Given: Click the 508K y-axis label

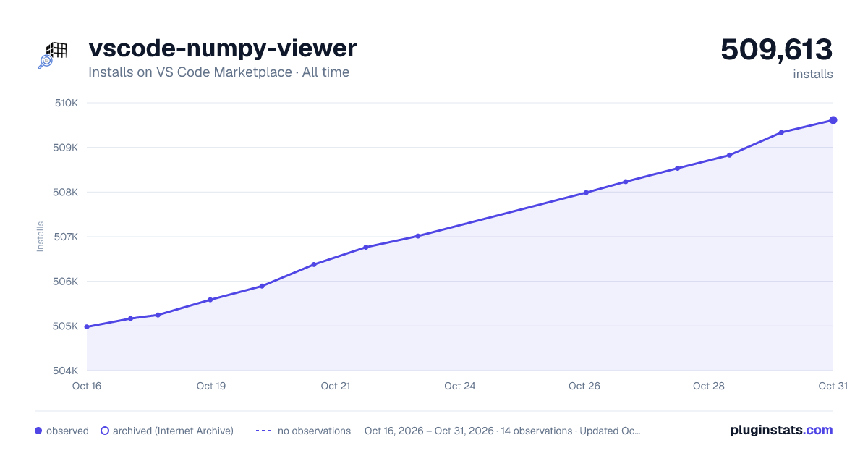Looking at the screenshot, I should pyautogui.click(x=67, y=193).
